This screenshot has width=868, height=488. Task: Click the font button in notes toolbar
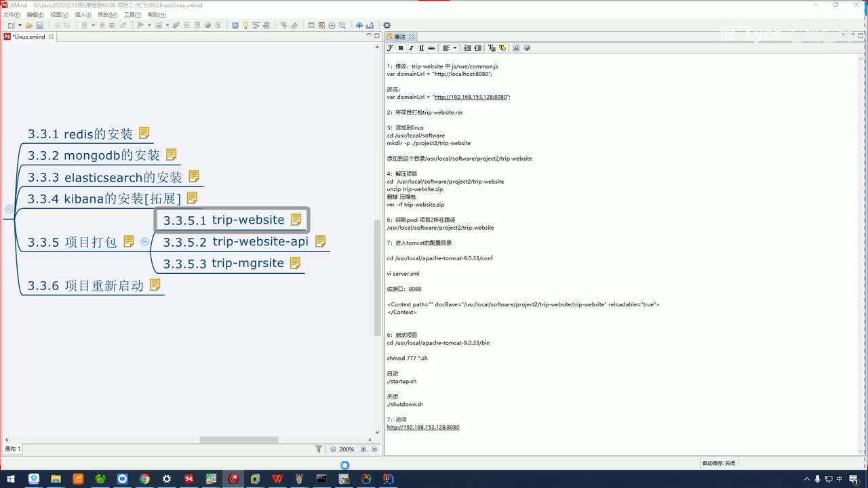point(391,48)
